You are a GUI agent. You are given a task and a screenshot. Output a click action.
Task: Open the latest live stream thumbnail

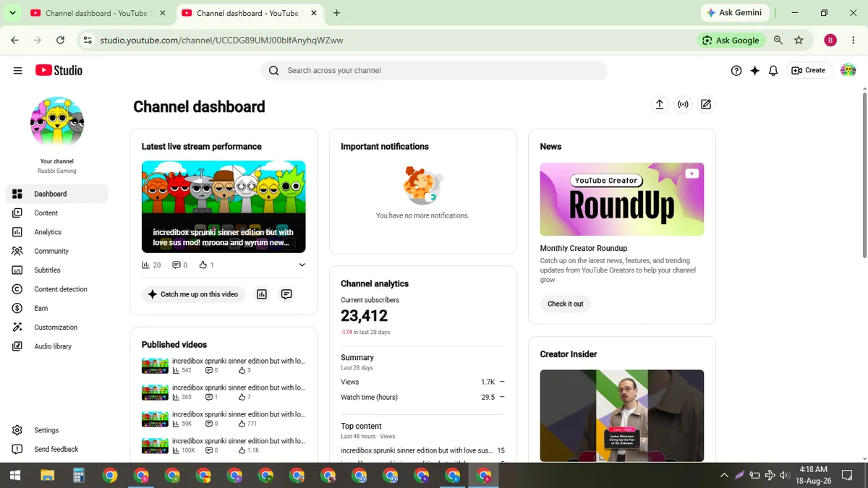click(224, 207)
